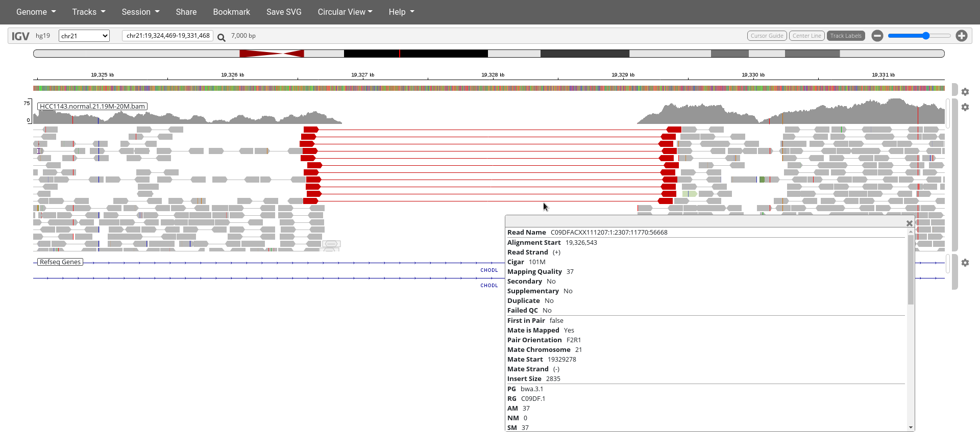Open the Genome dropdown menu
This screenshot has height=432, width=980.
pos(36,12)
